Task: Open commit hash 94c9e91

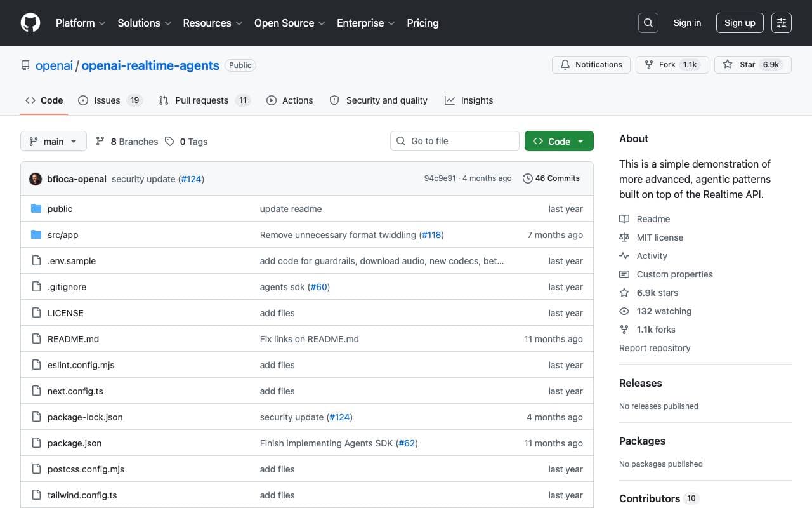Action: [440, 178]
